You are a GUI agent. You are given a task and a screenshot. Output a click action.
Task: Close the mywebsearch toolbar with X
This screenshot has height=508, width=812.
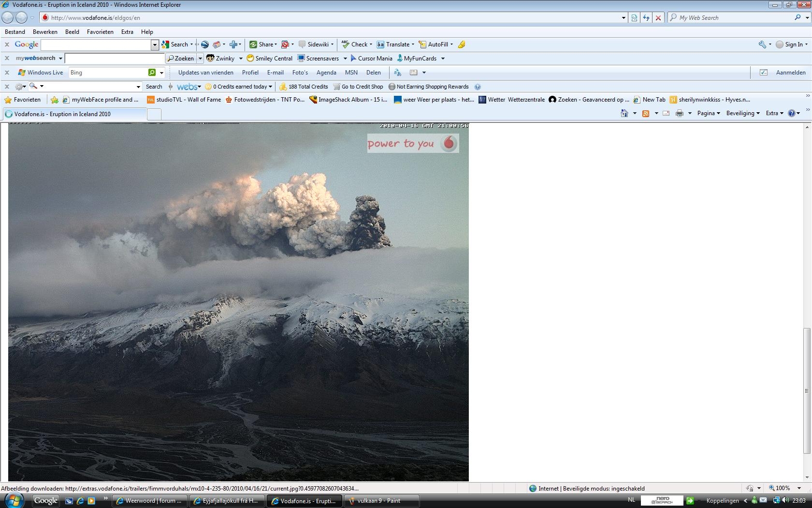(x=7, y=59)
